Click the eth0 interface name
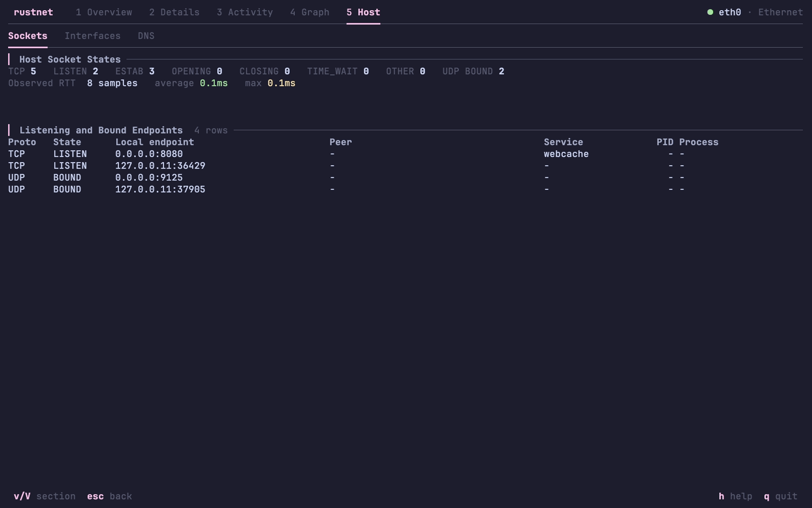Viewport: 812px width, 508px height. (x=730, y=12)
